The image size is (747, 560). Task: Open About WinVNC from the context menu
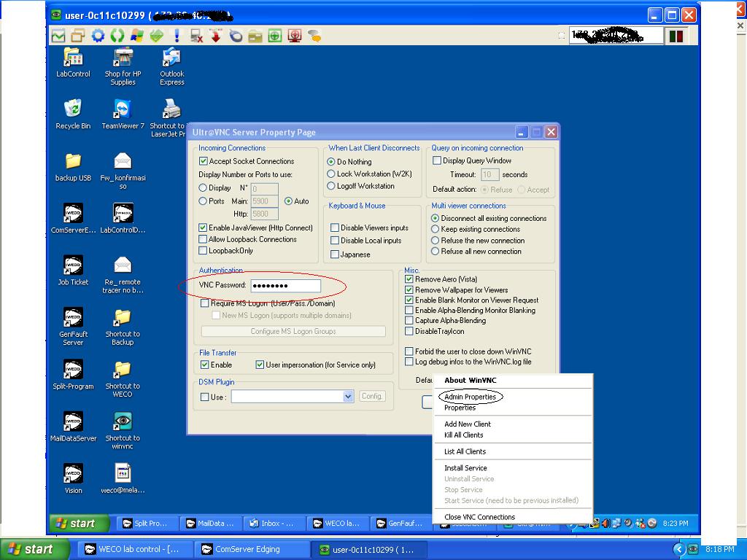click(x=471, y=380)
